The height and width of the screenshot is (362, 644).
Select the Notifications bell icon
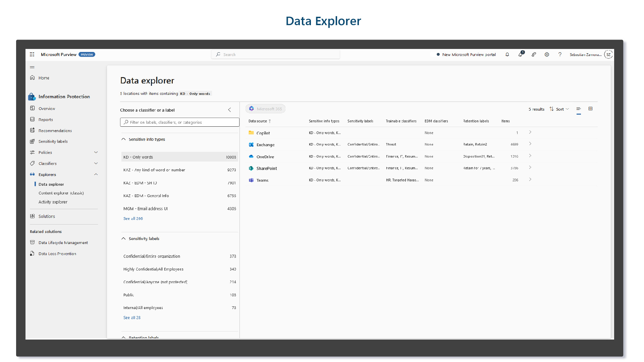point(508,54)
